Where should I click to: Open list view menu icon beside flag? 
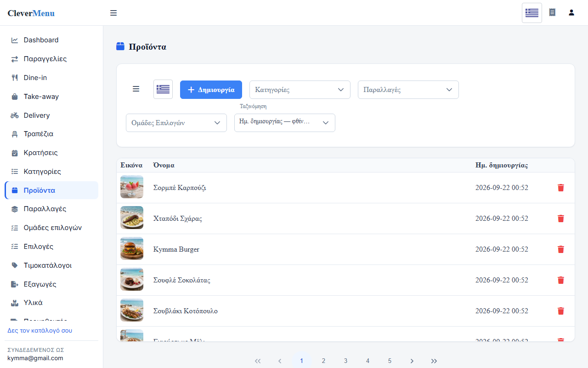(x=136, y=89)
